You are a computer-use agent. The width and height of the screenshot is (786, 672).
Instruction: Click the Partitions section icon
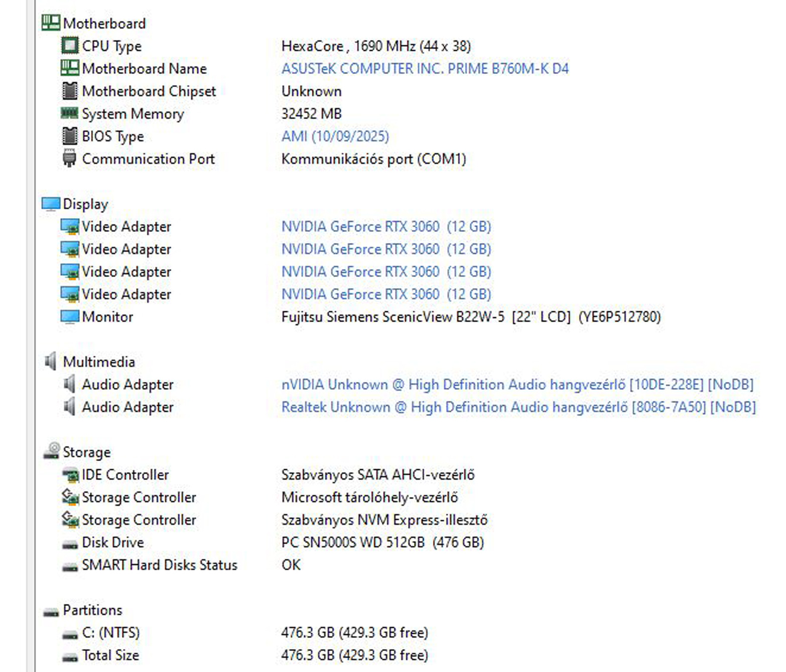51,612
